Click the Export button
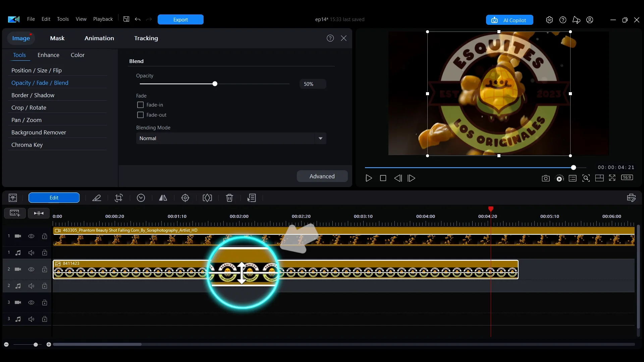644x362 pixels. [x=180, y=19]
